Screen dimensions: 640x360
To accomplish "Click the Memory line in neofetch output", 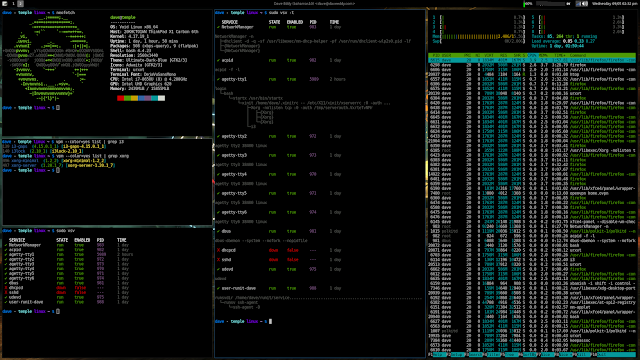I will tap(139, 88).
